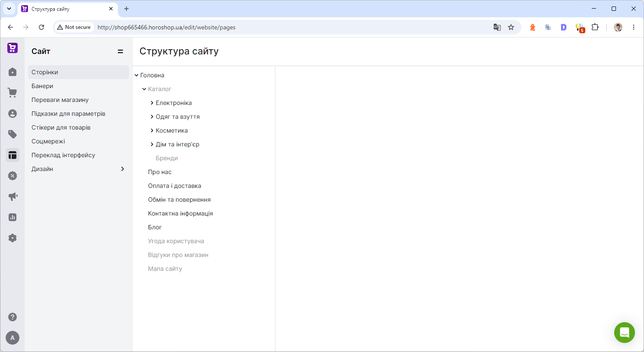This screenshot has width=644, height=352.
Task: Click the Horoshop logo icon
Action: (13, 48)
